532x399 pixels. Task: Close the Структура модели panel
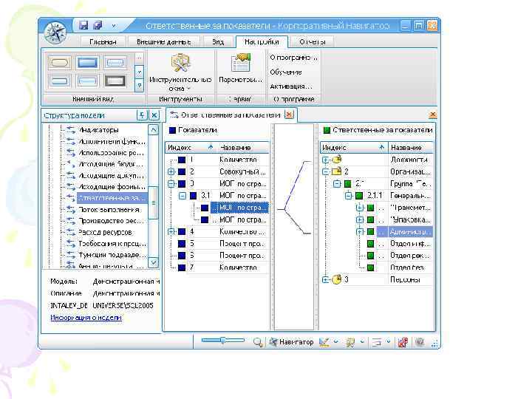click(x=154, y=115)
